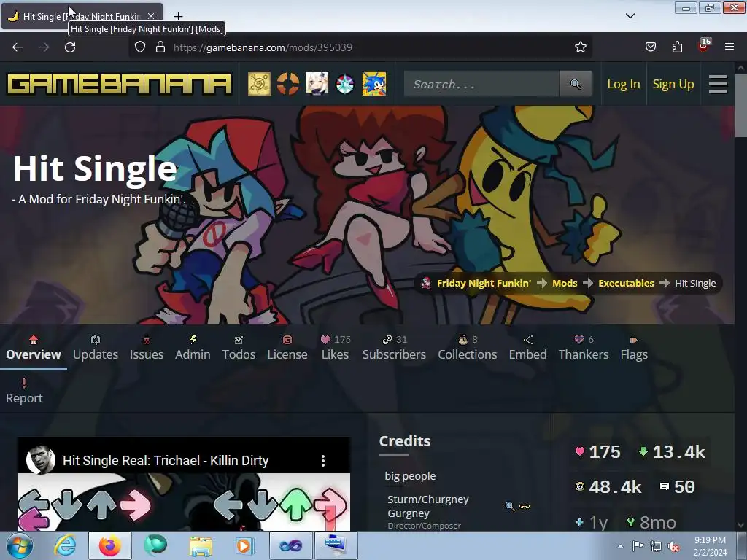Image resolution: width=747 pixels, height=560 pixels.
Task: Open the yellow spiral game icon
Action: [259, 84]
